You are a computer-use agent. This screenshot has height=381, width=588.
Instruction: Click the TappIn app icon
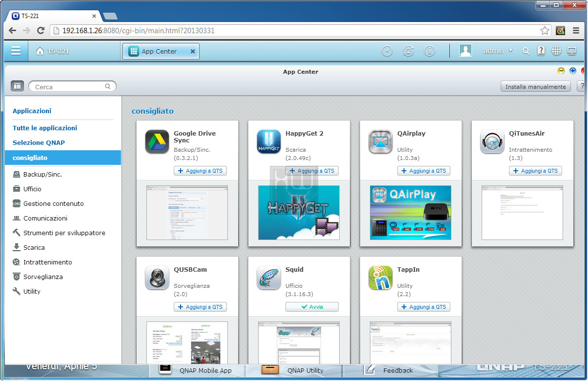(x=381, y=278)
